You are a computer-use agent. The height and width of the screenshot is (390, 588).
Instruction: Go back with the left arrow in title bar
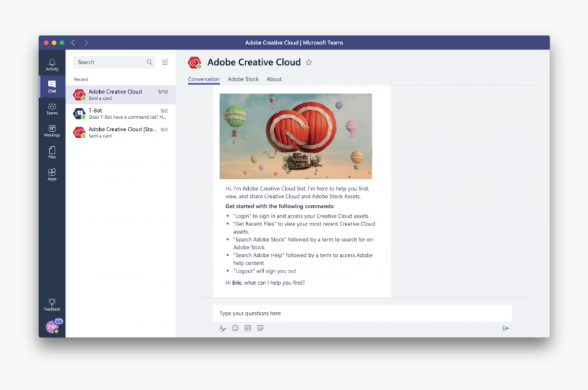[73, 43]
